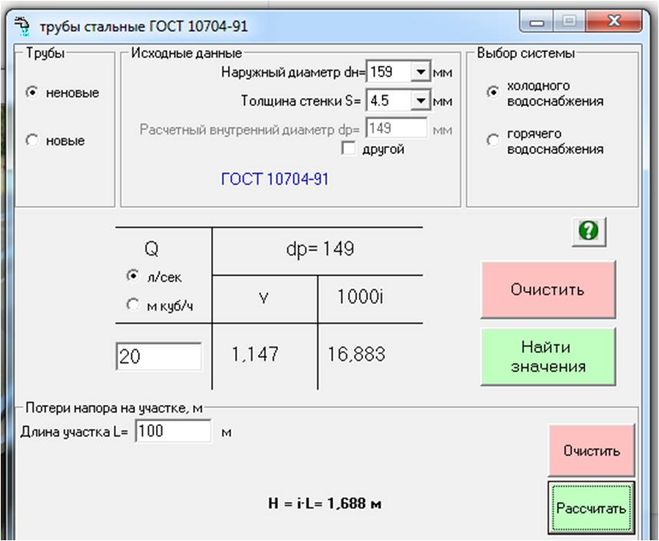Click the Q flow input field
659x541 pixels.
click(158, 356)
